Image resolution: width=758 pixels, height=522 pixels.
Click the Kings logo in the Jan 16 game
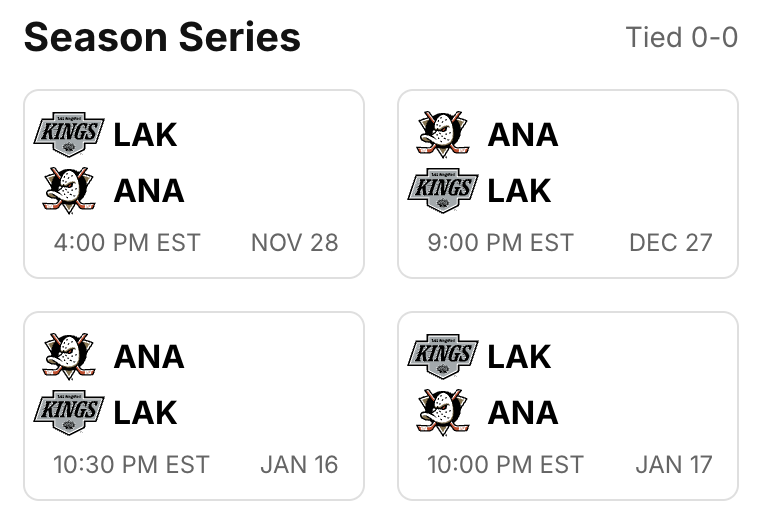69,412
